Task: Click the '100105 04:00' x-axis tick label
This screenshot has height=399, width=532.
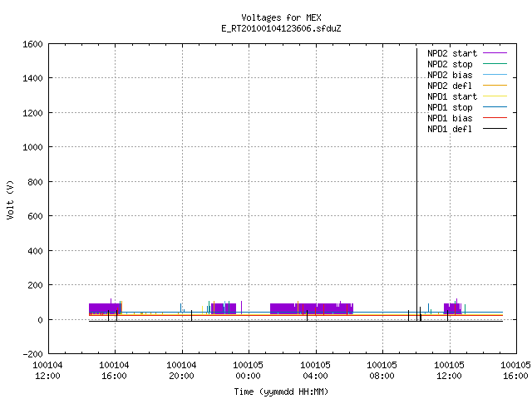Action: (315, 371)
